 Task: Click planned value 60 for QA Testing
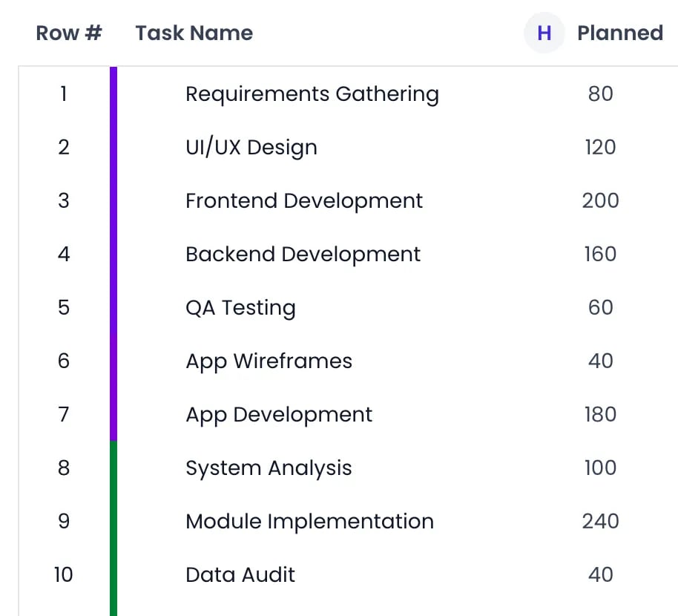[601, 307]
